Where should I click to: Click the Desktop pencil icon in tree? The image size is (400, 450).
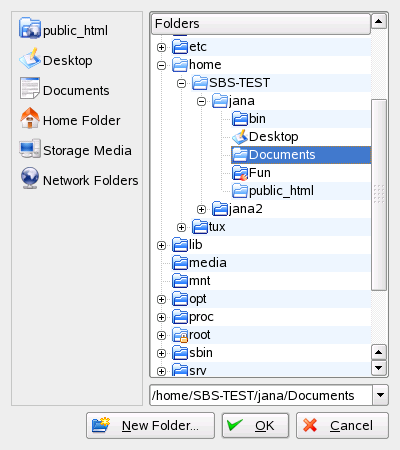pos(240,137)
